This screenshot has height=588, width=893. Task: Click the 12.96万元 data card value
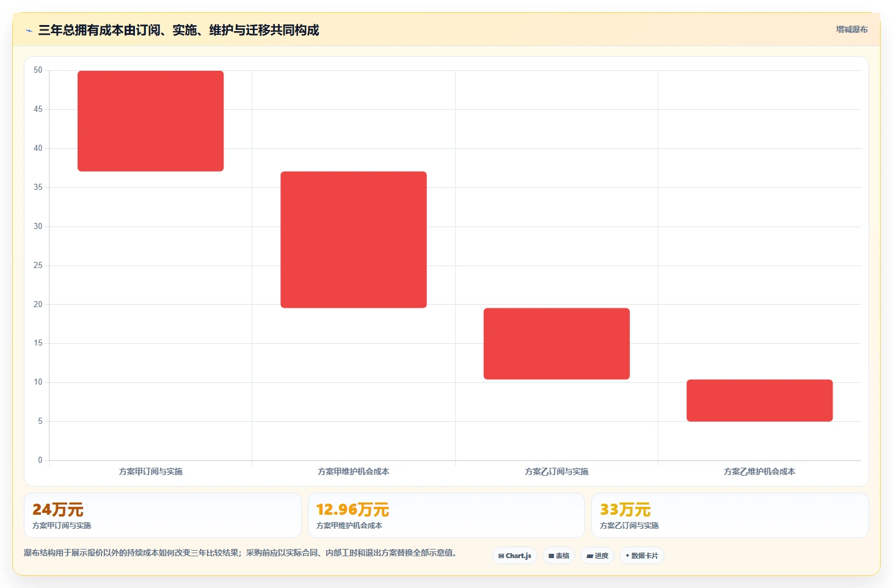(x=352, y=509)
